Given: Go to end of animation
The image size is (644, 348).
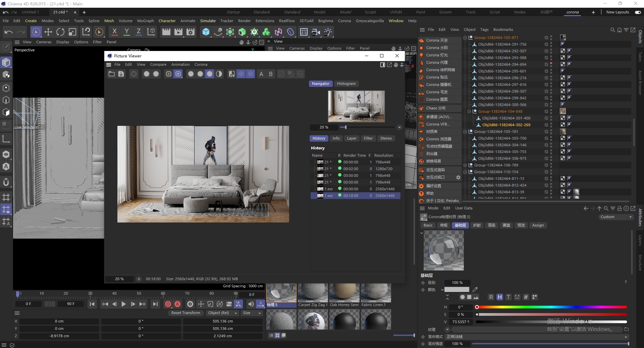Looking at the screenshot, I should point(155,304).
